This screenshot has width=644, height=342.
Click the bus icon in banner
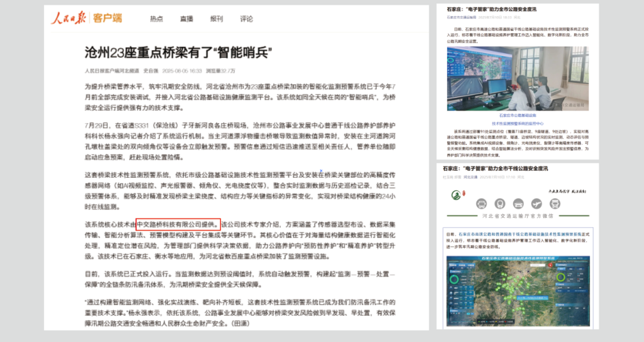(x=481, y=204)
